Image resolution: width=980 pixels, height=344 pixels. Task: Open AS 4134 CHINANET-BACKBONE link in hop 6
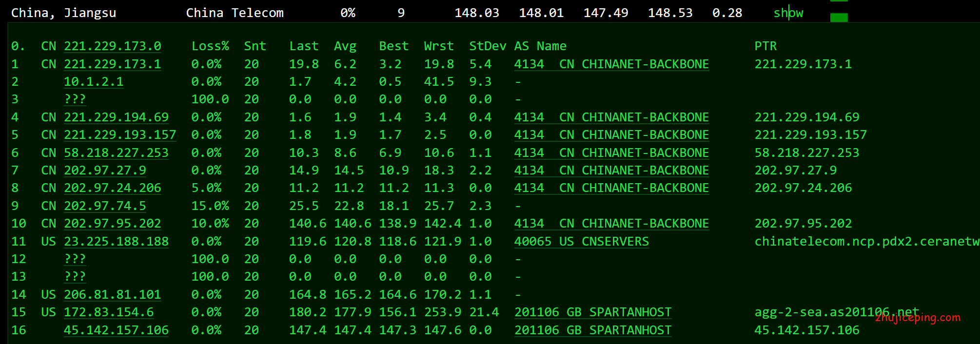click(x=612, y=153)
